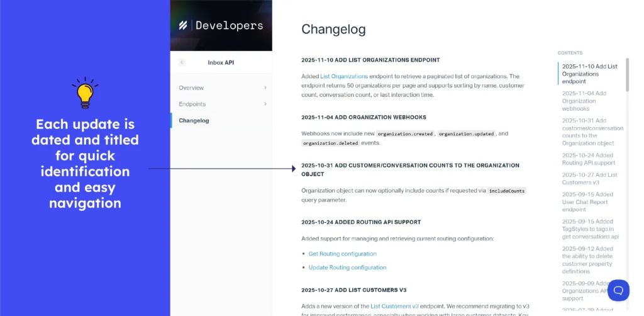
Task: Follow the List Organizations link
Action: [344, 76]
